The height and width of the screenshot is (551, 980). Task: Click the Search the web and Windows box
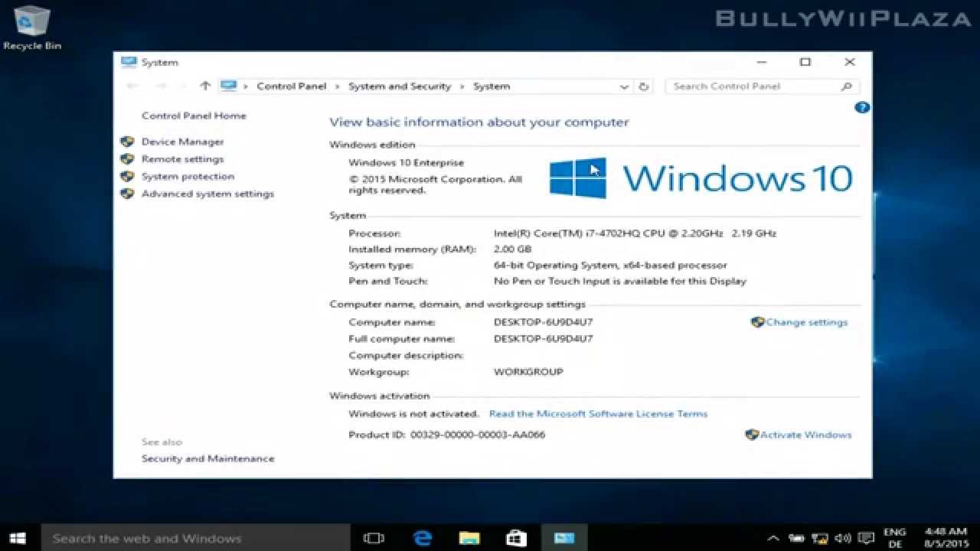point(195,538)
